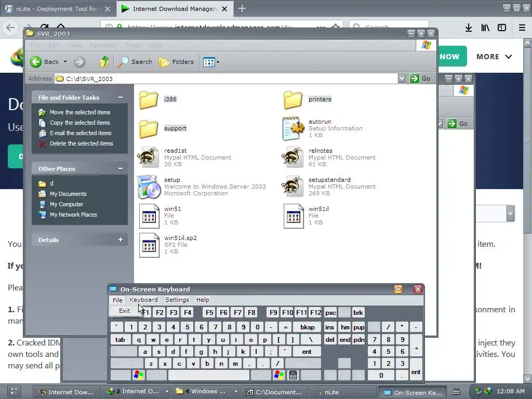Image resolution: width=532 pixels, height=399 pixels.
Task: Open the Keyboard menu in On-Screen Keyboard
Action: (x=143, y=300)
